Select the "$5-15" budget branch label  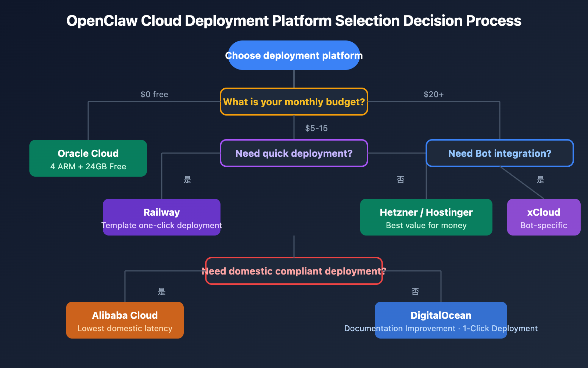(x=316, y=128)
